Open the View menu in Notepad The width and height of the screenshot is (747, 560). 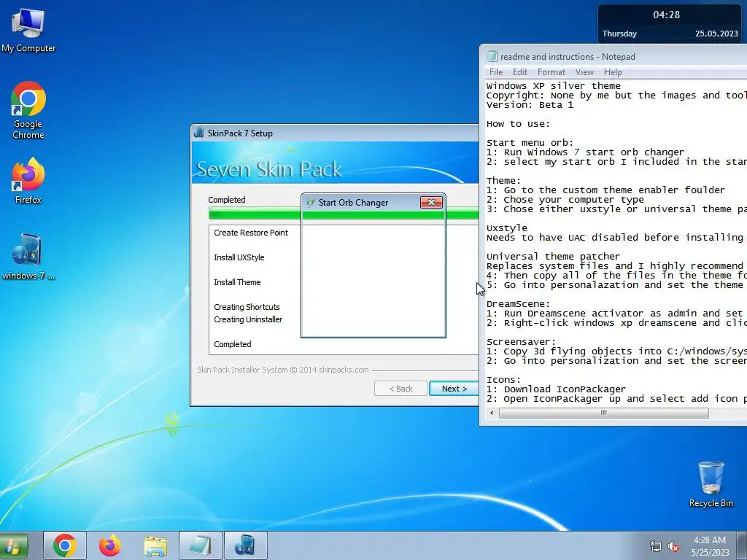pyautogui.click(x=584, y=72)
